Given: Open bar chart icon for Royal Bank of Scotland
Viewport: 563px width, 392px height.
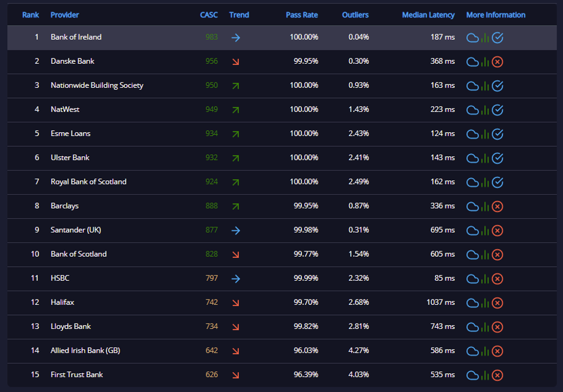Looking at the screenshot, I should point(485,182).
